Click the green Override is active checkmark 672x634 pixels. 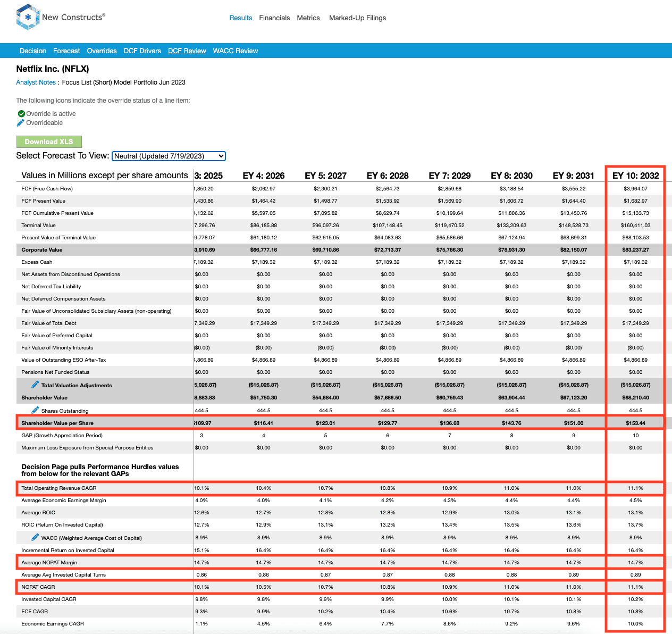(21, 114)
